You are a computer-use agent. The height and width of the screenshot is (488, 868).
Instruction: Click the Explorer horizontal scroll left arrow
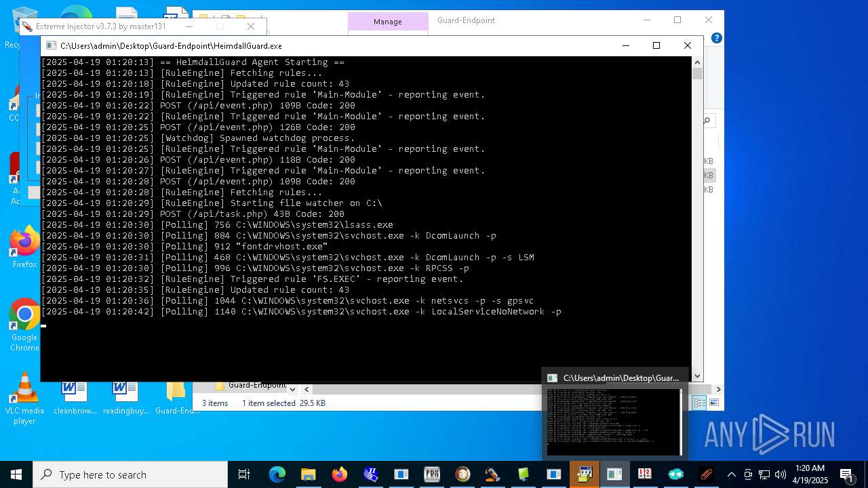[307, 389]
